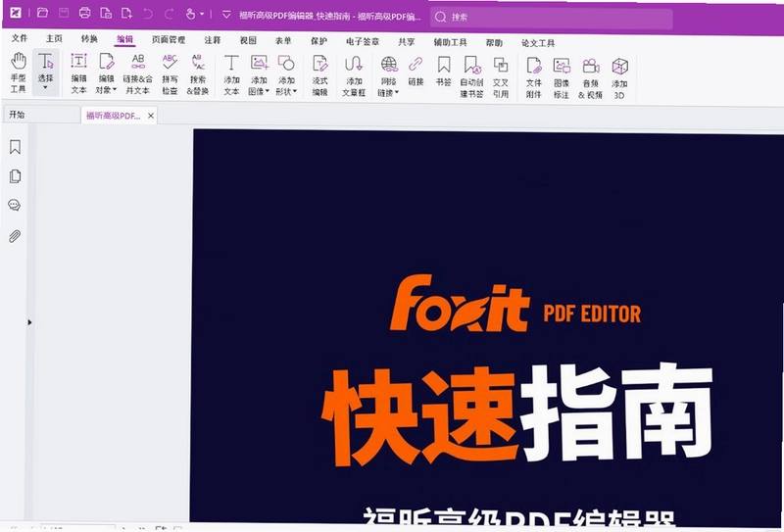The width and height of the screenshot is (784, 532).
Task: Click Image Annotation (图像标注)
Action: click(x=562, y=78)
